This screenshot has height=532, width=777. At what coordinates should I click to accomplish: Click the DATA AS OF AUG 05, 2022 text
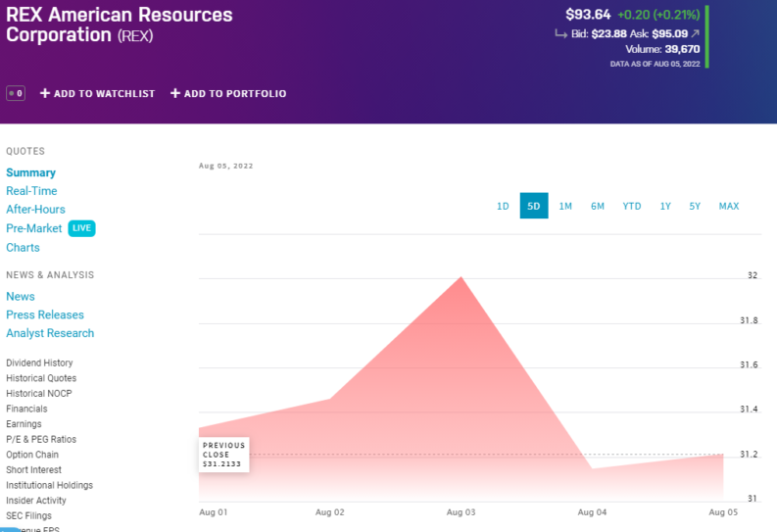click(x=656, y=64)
